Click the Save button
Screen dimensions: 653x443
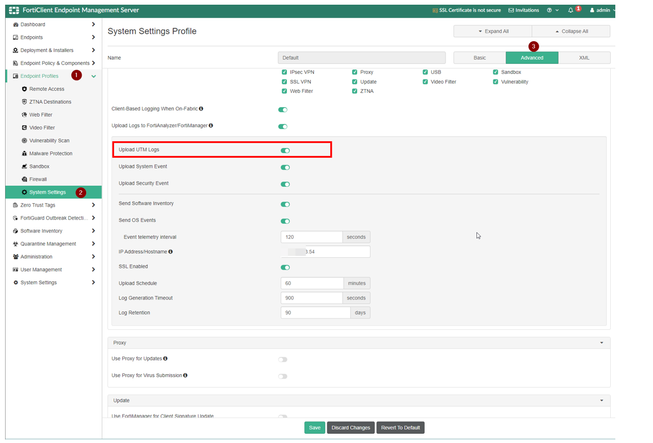tap(314, 428)
